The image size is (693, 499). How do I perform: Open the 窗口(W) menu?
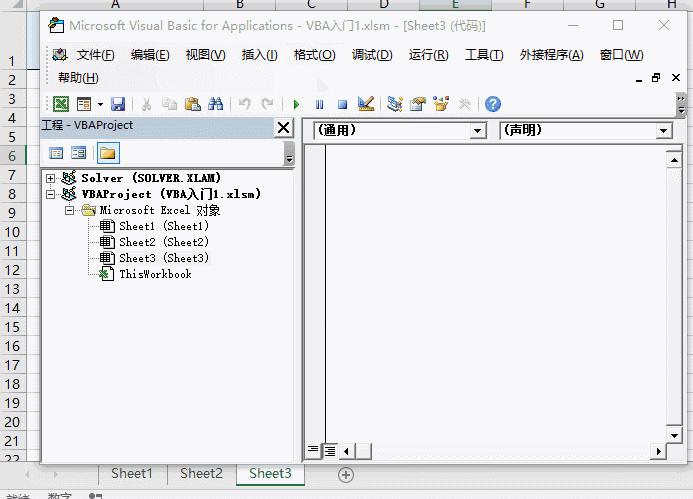pos(621,55)
